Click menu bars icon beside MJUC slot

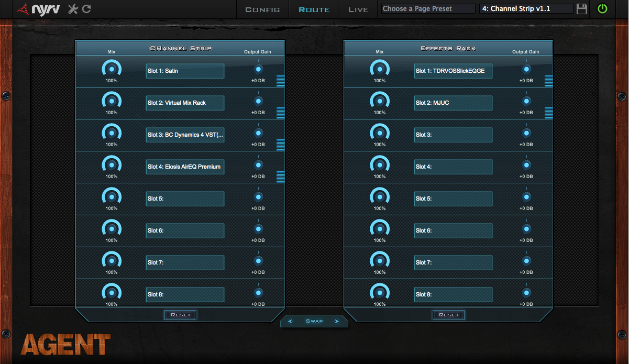[x=549, y=113]
